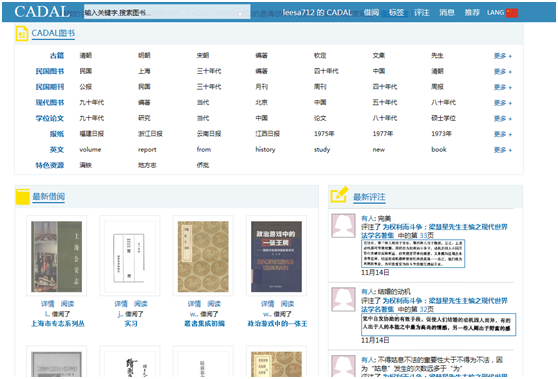Open the 最新评注 section link
The height and width of the screenshot is (379, 558).
tap(369, 197)
